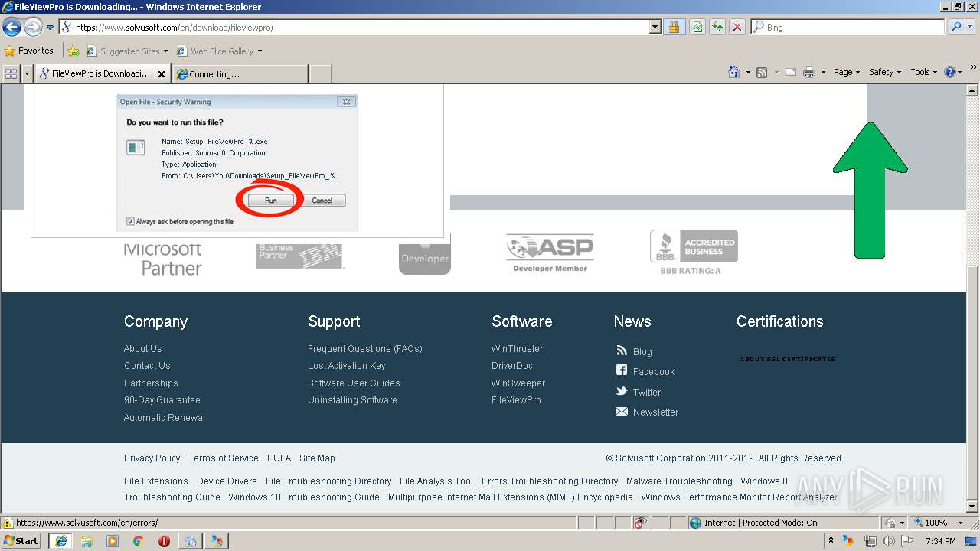Click the Newsletter envelope icon
980x551 pixels.
[622, 412]
